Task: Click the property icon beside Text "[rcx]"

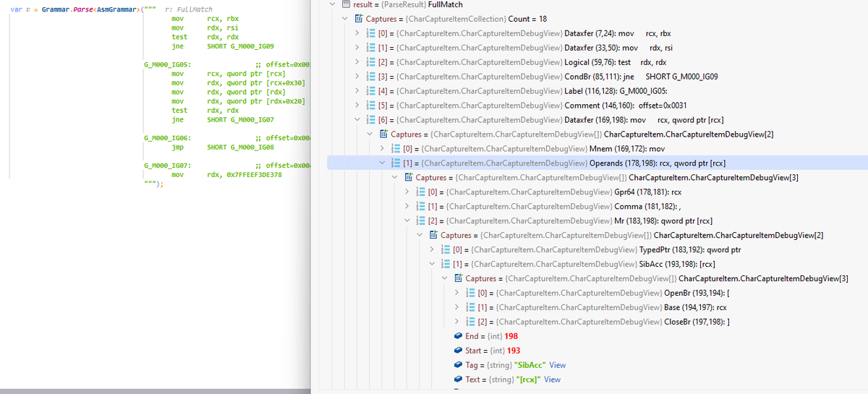Action: click(x=458, y=380)
